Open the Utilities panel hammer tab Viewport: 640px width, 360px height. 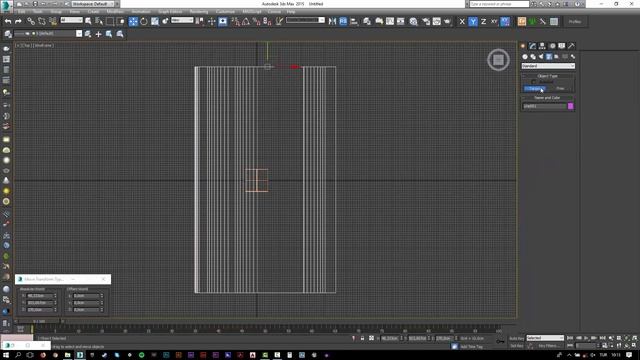pos(571,46)
